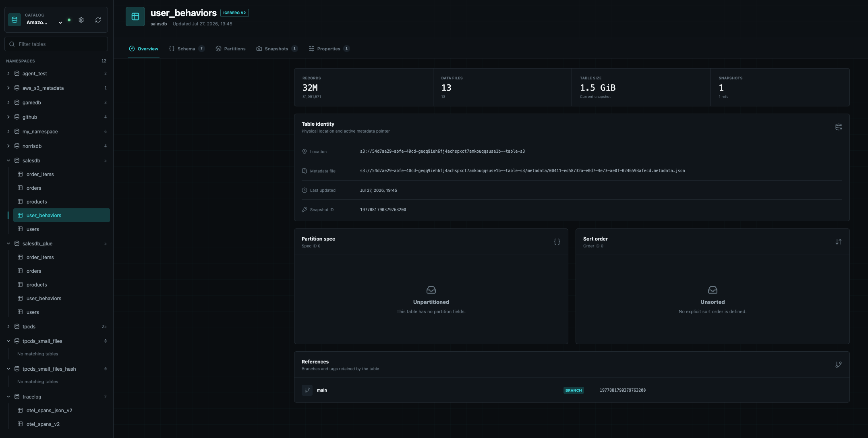Switch to the Schema tab
This screenshot has height=438, width=868.
coord(187,49)
